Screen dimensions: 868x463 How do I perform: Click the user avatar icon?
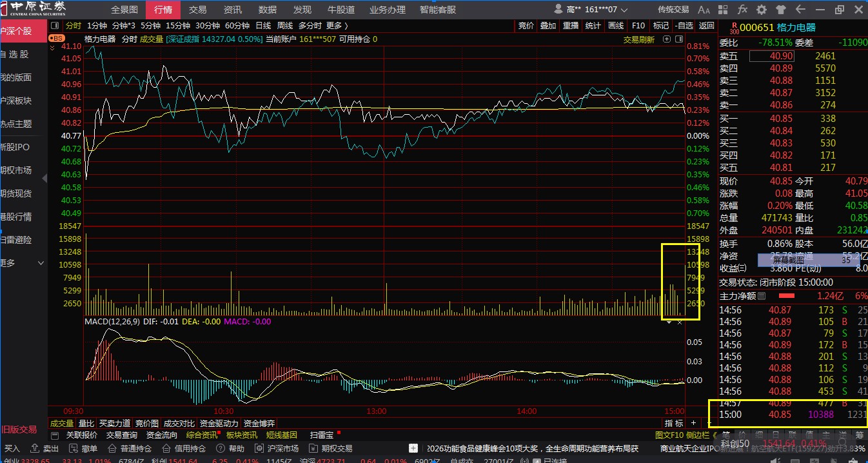point(559,10)
